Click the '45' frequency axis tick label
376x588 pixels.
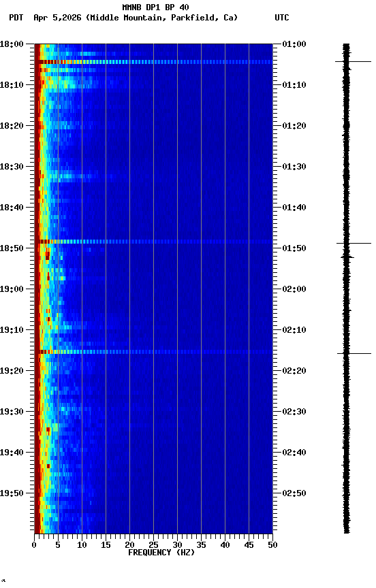pos(249,545)
